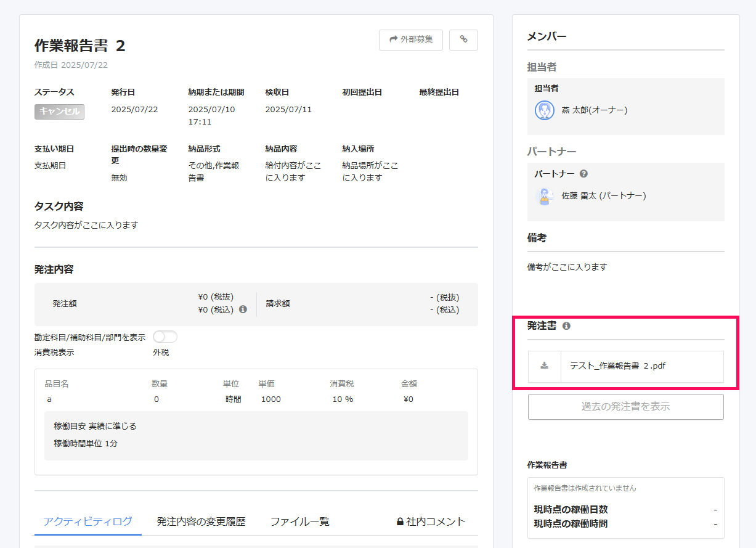Click the 佐藤 雷太 (パートナー) name
This screenshot has width=756, height=548.
pos(604,196)
